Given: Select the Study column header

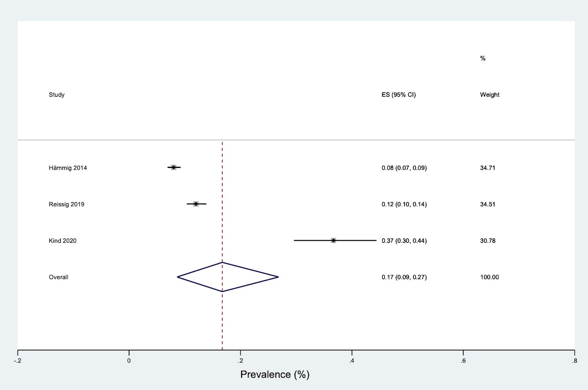Looking at the screenshot, I should [57, 95].
